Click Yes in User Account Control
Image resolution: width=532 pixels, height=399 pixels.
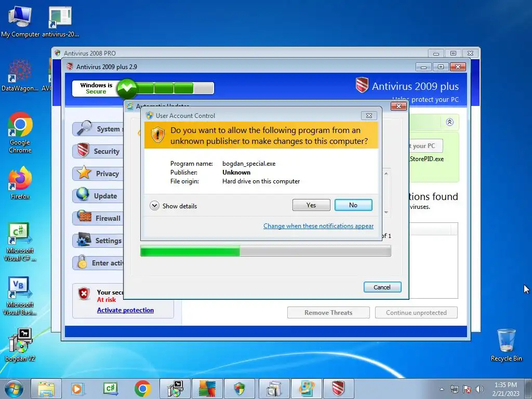pos(311,205)
